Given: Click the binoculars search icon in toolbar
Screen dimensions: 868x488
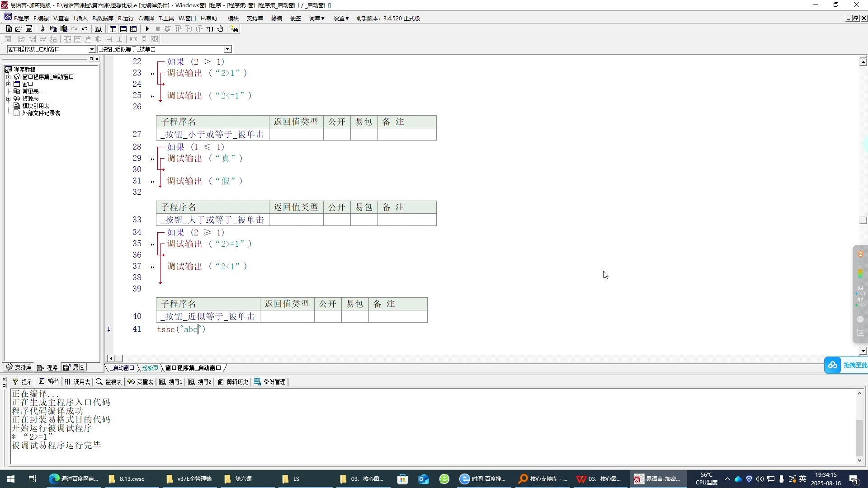Looking at the screenshot, I should [x=234, y=28].
